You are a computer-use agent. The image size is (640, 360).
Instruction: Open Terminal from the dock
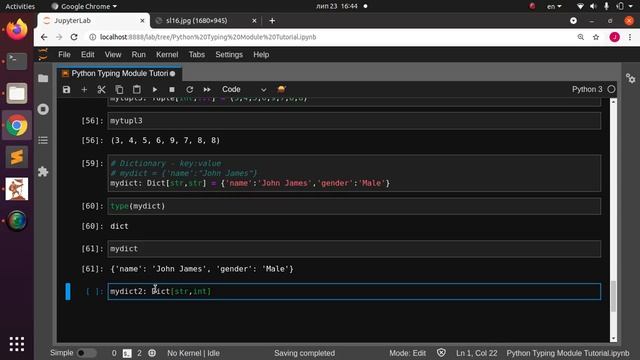[17, 61]
